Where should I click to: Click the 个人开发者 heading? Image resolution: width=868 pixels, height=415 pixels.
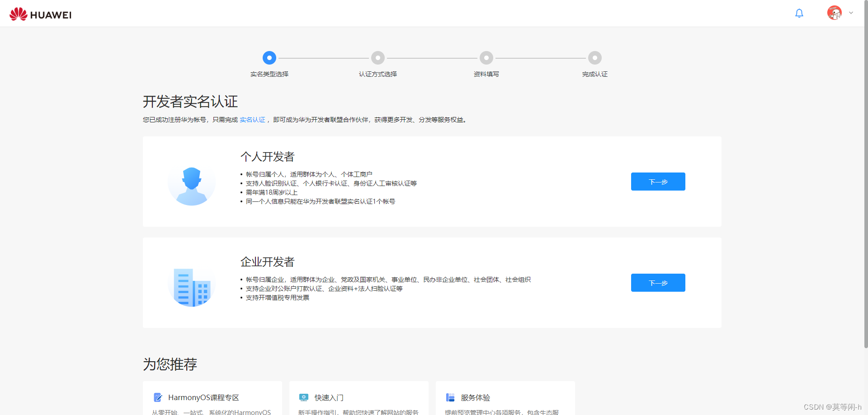click(x=268, y=157)
